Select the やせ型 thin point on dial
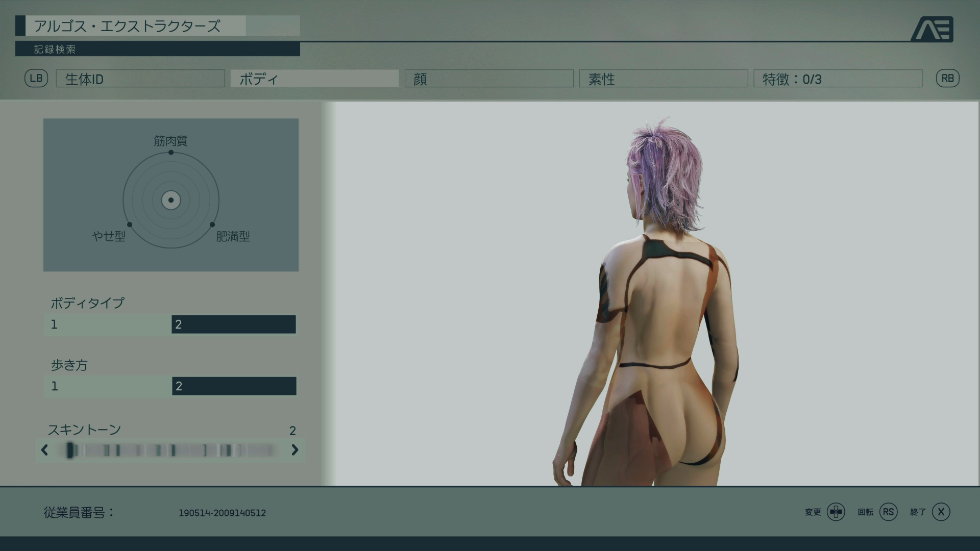 [130, 224]
